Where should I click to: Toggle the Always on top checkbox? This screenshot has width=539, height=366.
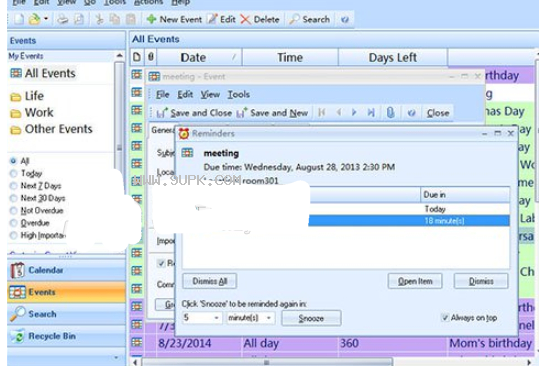pyautogui.click(x=445, y=318)
